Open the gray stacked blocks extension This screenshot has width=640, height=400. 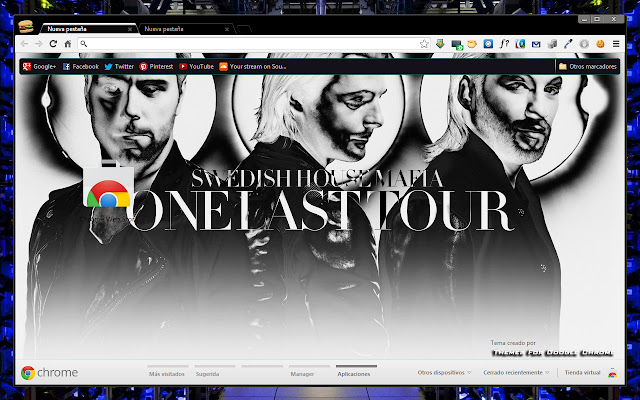(552, 44)
